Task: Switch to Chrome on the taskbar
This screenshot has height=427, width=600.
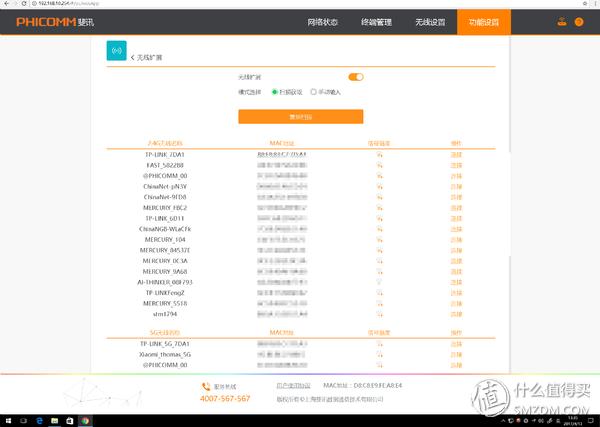Action: [x=85, y=421]
